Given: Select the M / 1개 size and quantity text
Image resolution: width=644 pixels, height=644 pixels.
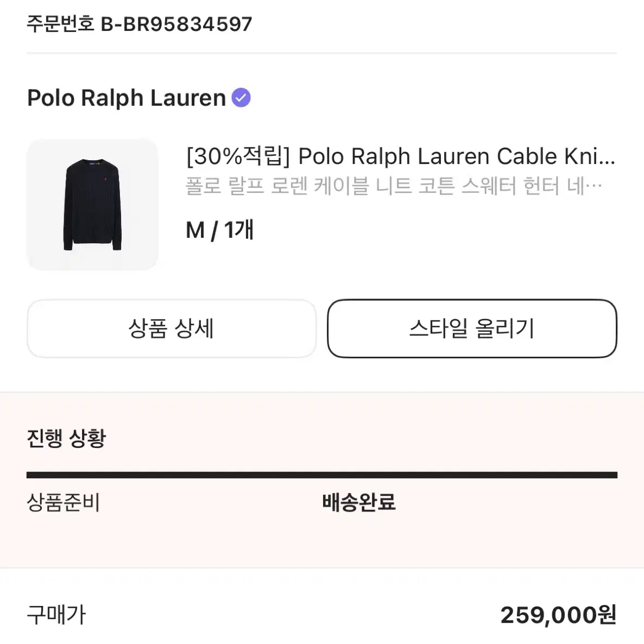Looking at the screenshot, I should 220,230.
